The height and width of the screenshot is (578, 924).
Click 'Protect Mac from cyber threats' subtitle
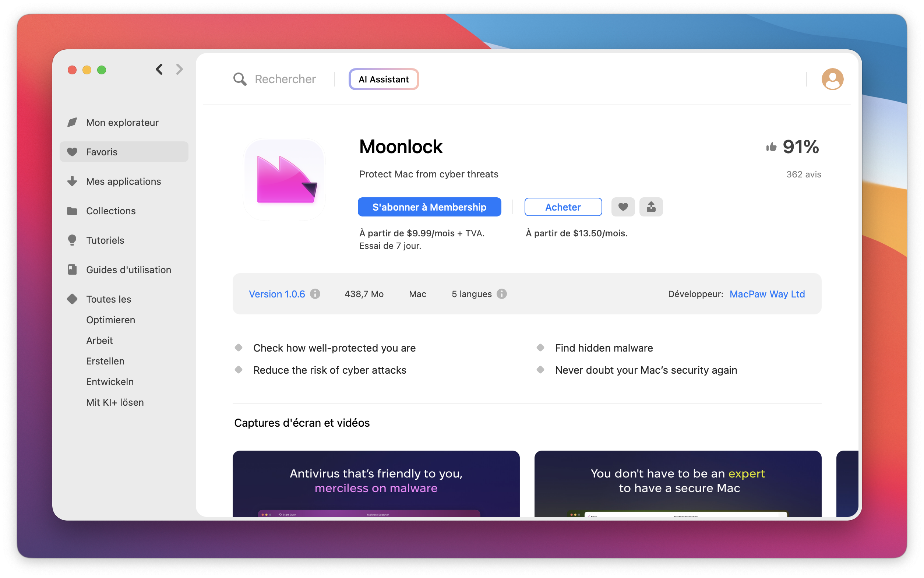(429, 174)
